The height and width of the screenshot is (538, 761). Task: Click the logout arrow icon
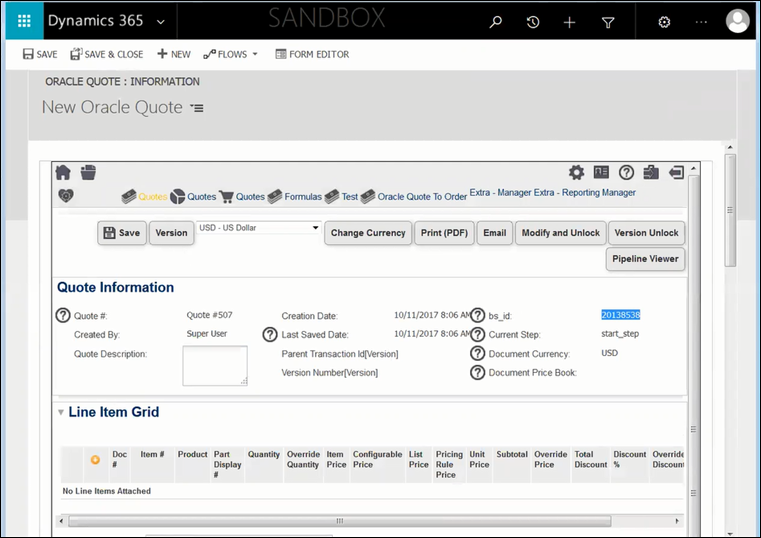676,172
